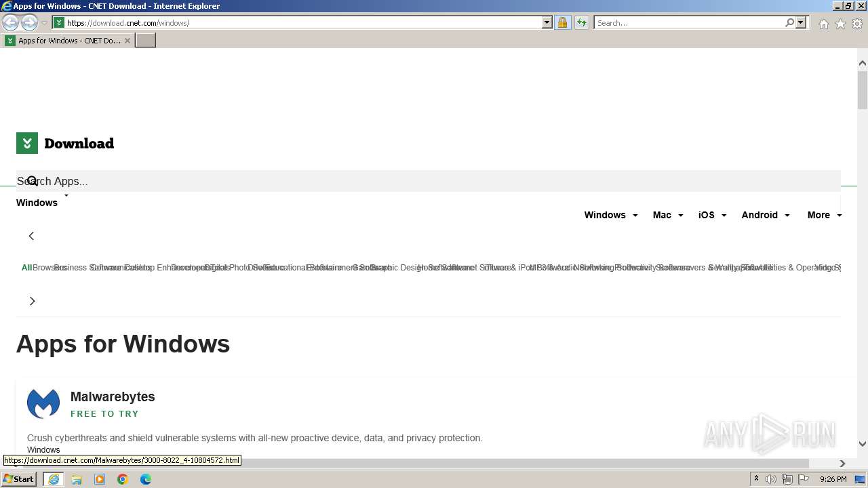Expand the Android platform menu
868x488 pixels.
click(x=766, y=215)
